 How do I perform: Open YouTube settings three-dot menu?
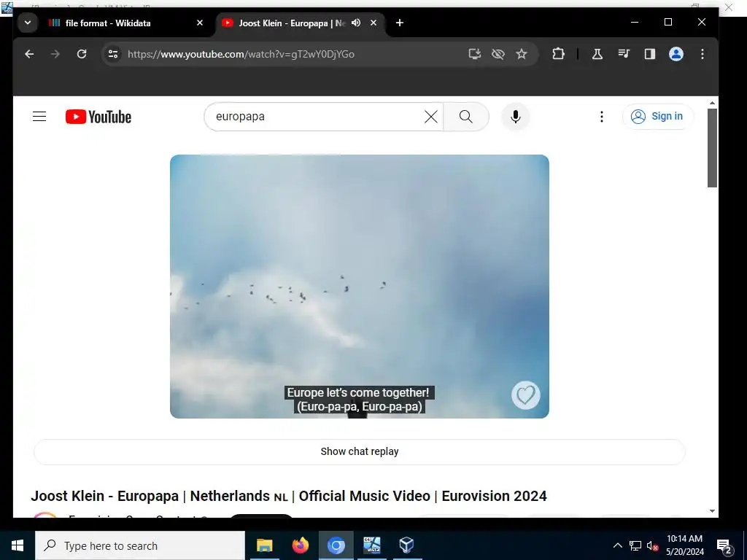(602, 117)
